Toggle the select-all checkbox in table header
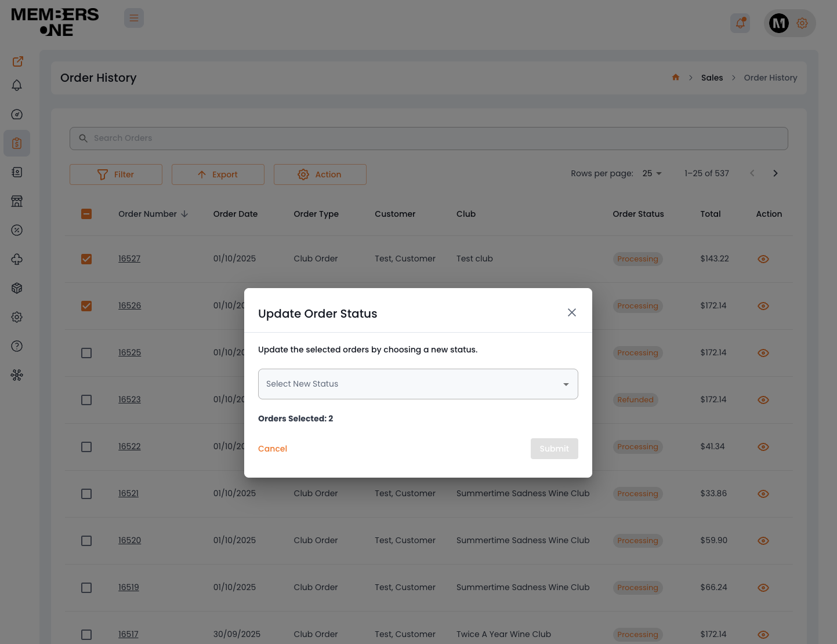The image size is (837, 644). pos(86,214)
